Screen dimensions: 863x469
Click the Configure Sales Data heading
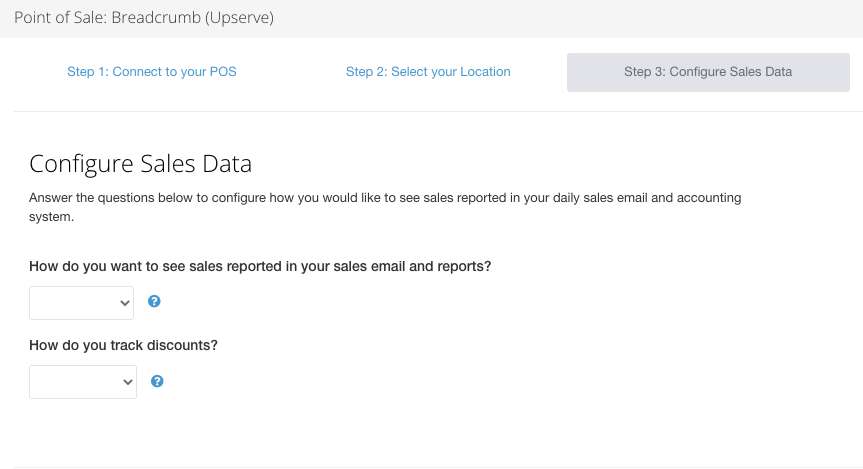pos(140,163)
